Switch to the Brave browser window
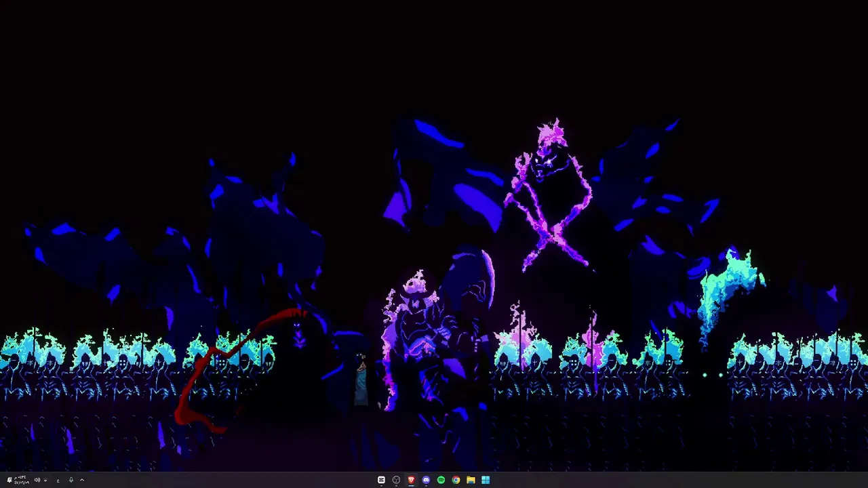Image resolution: width=868 pixels, height=488 pixels. [x=411, y=480]
